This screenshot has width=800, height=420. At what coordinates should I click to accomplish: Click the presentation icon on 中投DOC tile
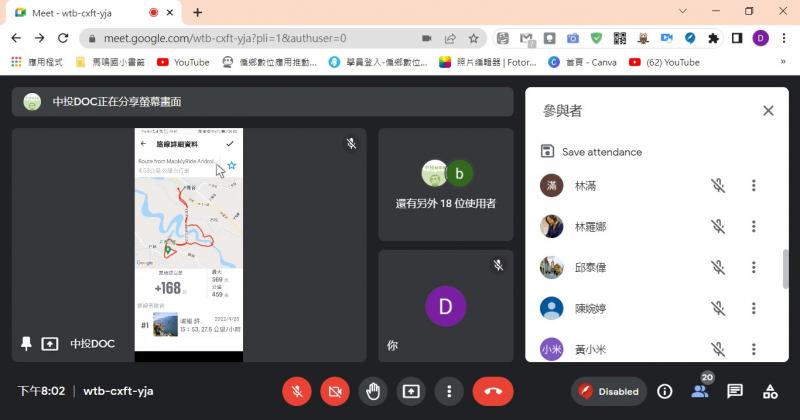49,344
